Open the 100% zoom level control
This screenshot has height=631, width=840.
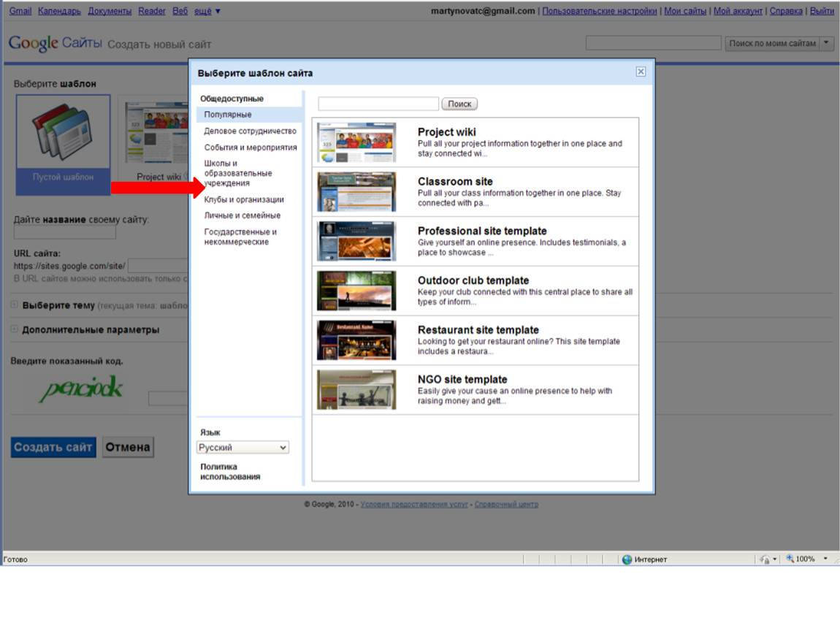pos(807,559)
